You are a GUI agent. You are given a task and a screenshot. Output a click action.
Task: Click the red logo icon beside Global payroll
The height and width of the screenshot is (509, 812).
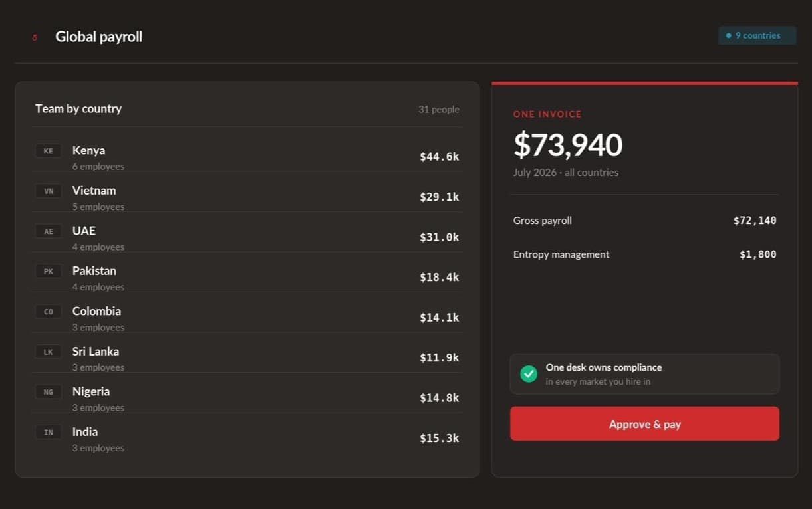(35, 37)
